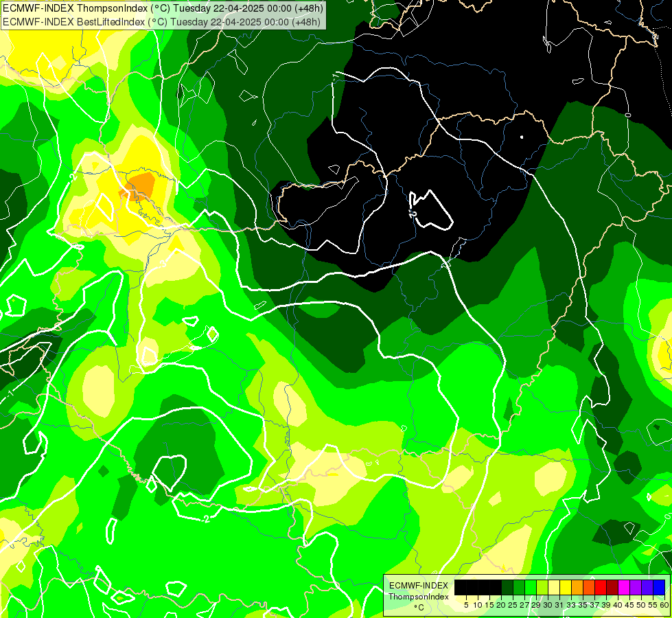
Task: Select the bright green 27-29 legend swatch
Action: pyautogui.click(x=531, y=587)
